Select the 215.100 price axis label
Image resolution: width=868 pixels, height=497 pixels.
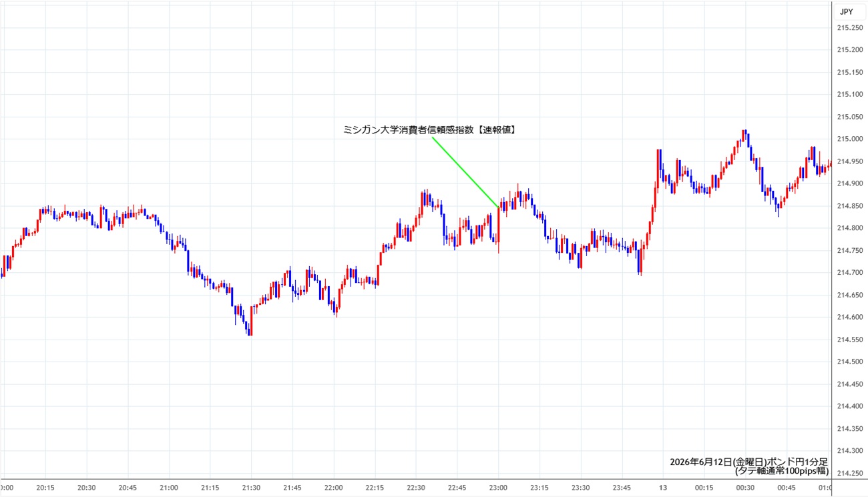850,94
